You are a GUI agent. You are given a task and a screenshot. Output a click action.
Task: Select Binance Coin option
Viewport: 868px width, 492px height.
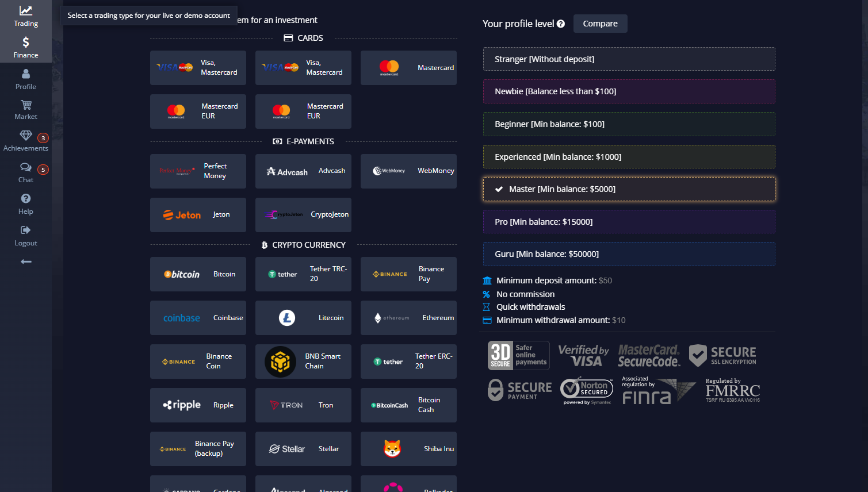pyautogui.click(x=198, y=362)
